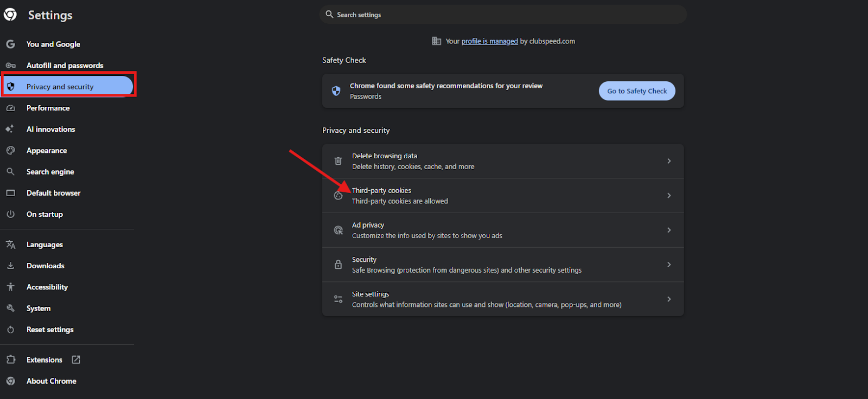The width and height of the screenshot is (868, 399).
Task: Click the trash icon in Delete browsing data
Action: point(338,161)
